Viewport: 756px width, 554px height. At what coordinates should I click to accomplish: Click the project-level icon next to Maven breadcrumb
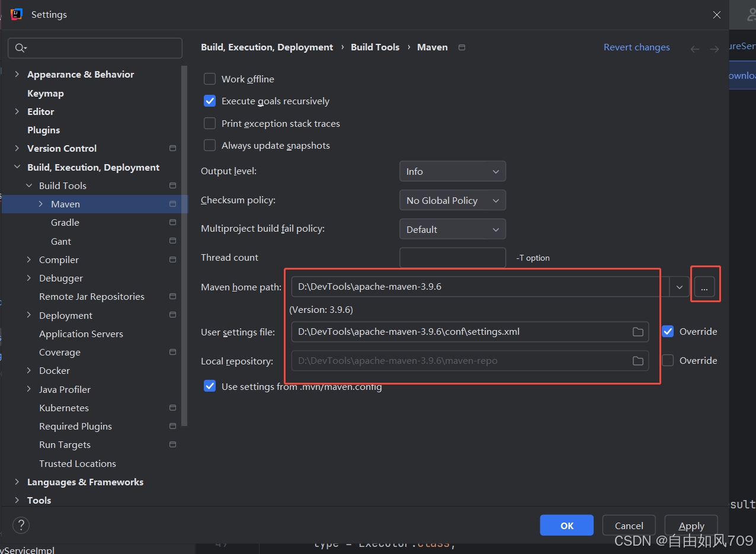(462, 47)
